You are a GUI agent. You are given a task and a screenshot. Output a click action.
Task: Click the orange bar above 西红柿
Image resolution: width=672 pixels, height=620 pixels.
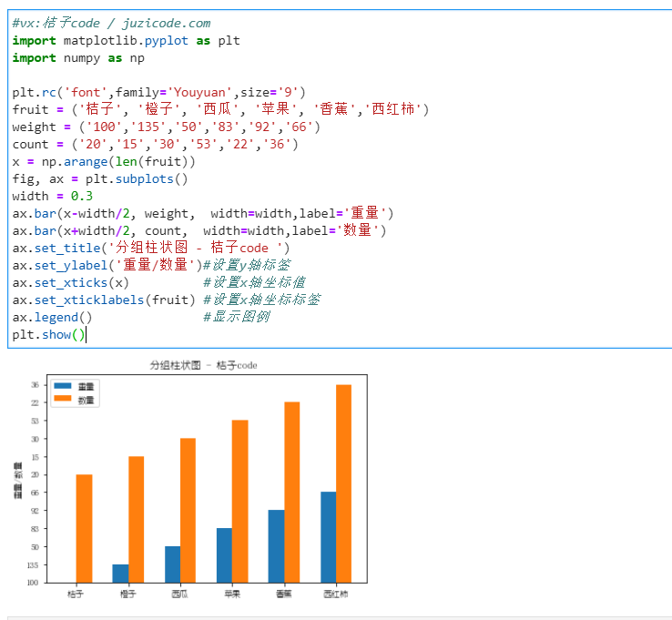point(343,483)
